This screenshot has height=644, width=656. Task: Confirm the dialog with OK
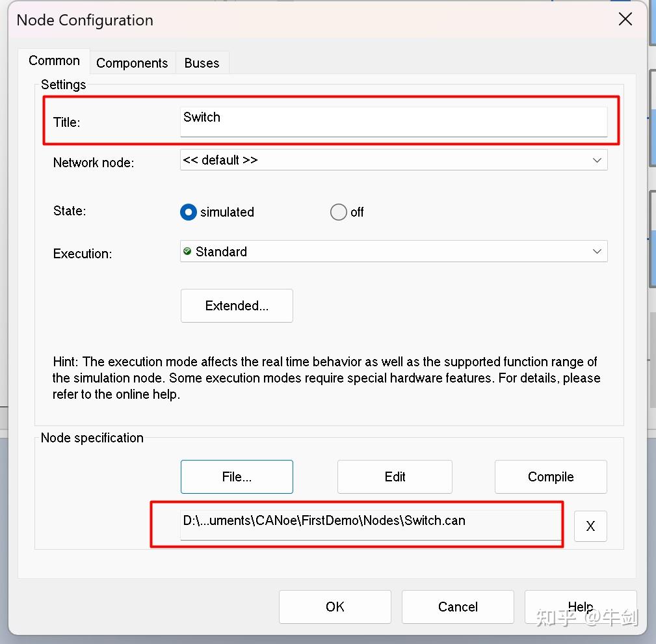335,607
